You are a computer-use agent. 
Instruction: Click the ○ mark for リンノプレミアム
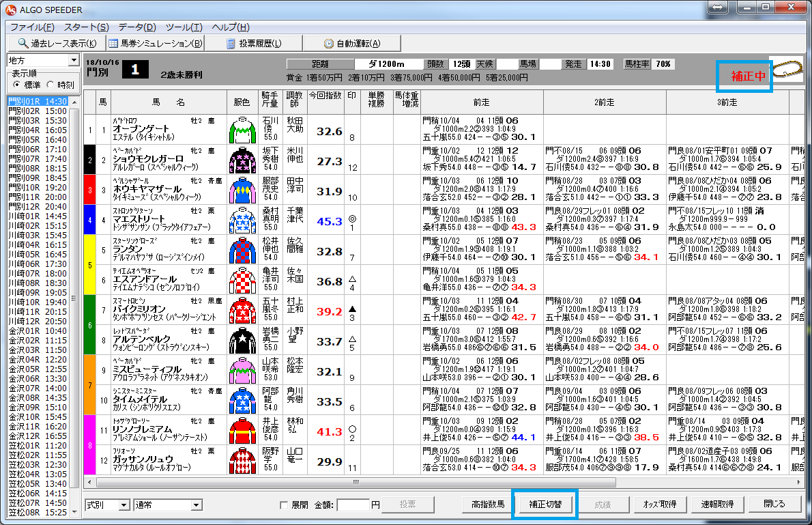[x=352, y=429]
